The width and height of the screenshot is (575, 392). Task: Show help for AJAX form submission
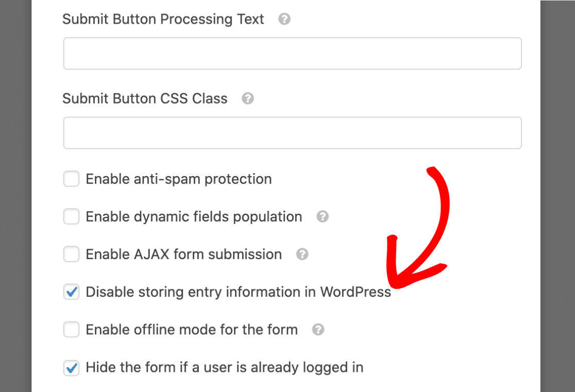click(302, 254)
